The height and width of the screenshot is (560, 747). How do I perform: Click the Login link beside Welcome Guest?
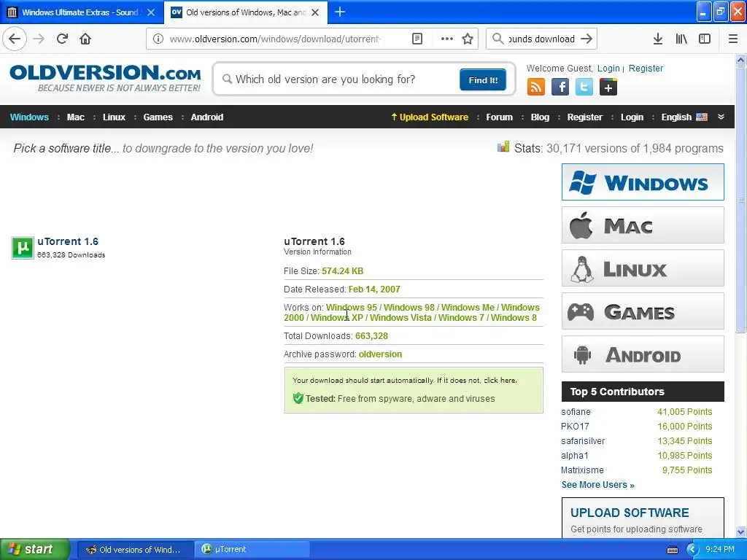[608, 68]
